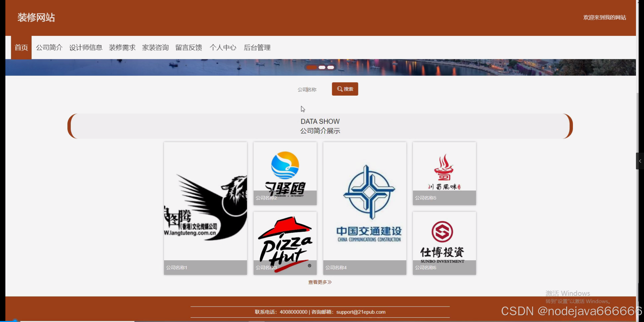The image size is (644, 322).
Task: Click the 搜索 search button
Action: (345, 89)
